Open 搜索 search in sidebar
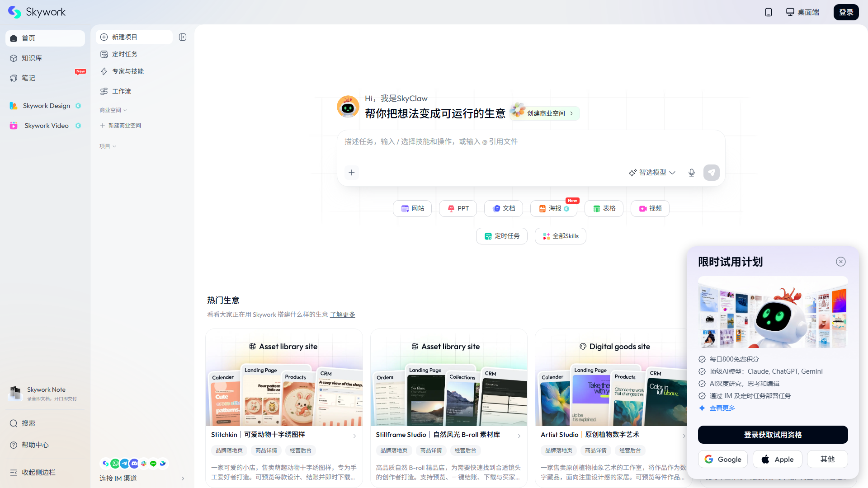The height and width of the screenshot is (488, 868). click(x=45, y=423)
